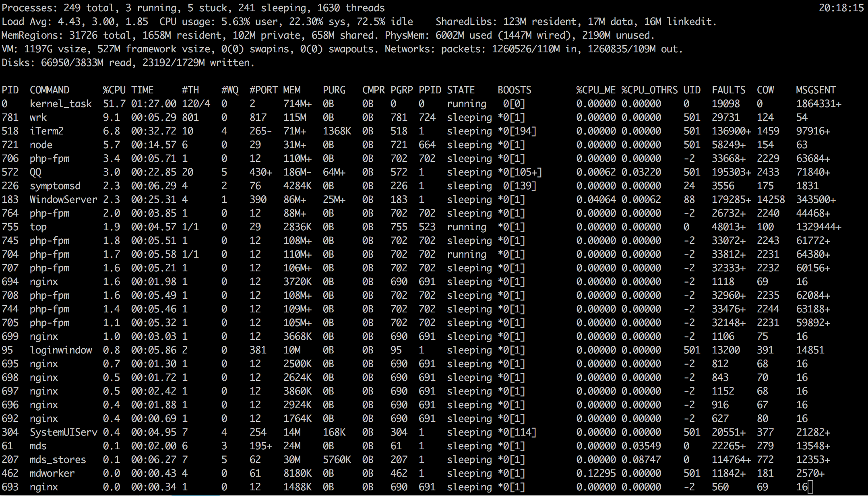Click the iTerm2 process name
This screenshot has height=496, width=868.
tap(47, 131)
